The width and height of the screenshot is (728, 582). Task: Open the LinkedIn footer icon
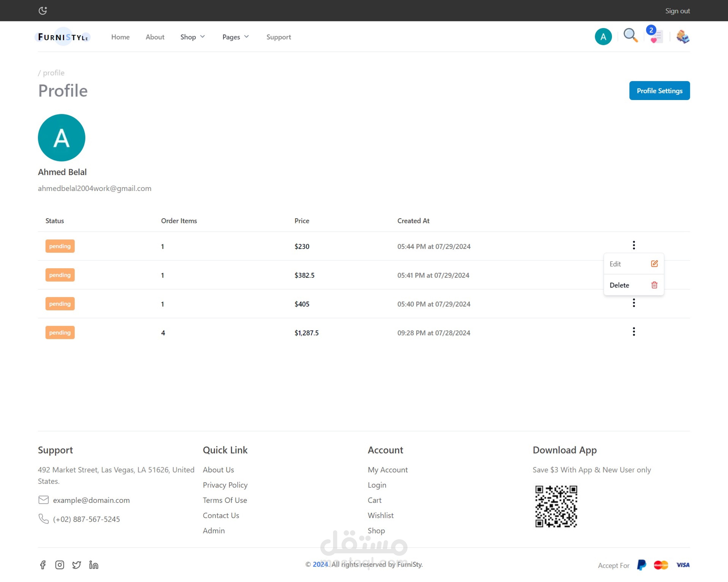pos(94,565)
